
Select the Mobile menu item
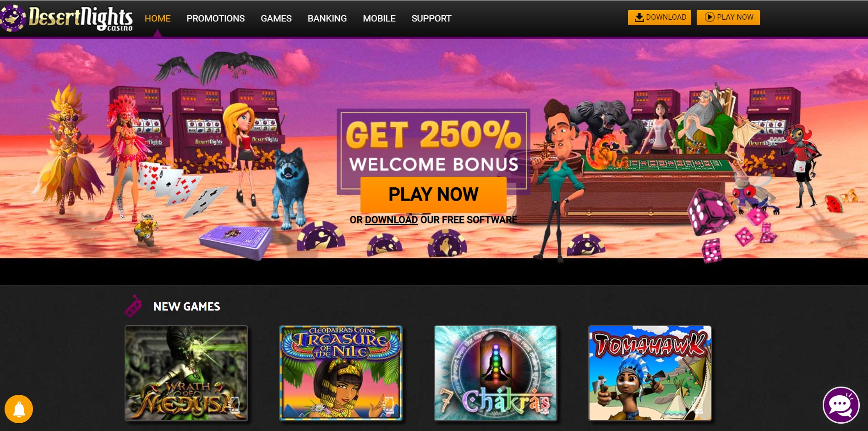[379, 18]
